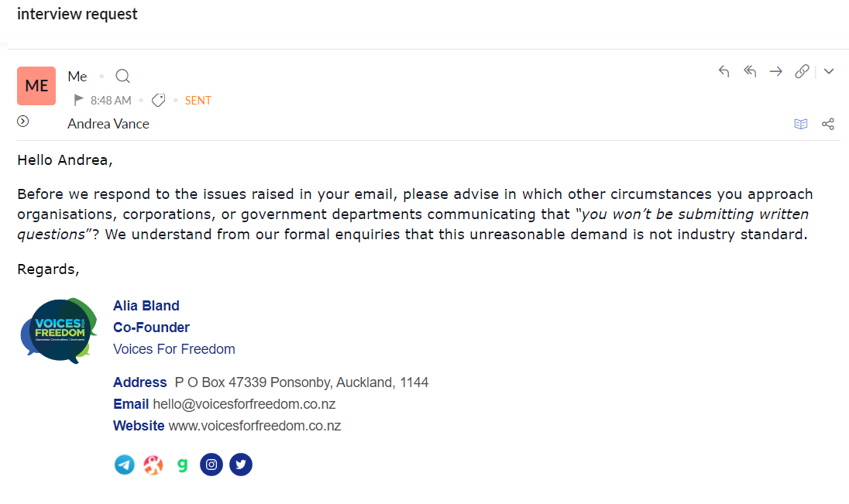Toggle the flag on this message
The height and width of the screenshot is (504, 849).
78,100
